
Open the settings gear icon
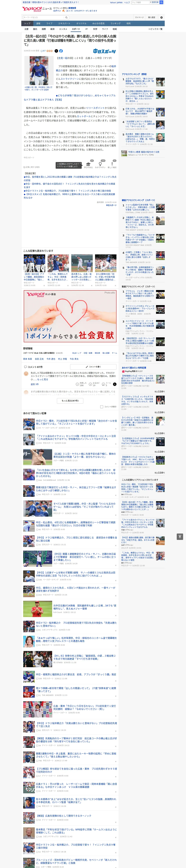pyautogui.click(x=161, y=17)
